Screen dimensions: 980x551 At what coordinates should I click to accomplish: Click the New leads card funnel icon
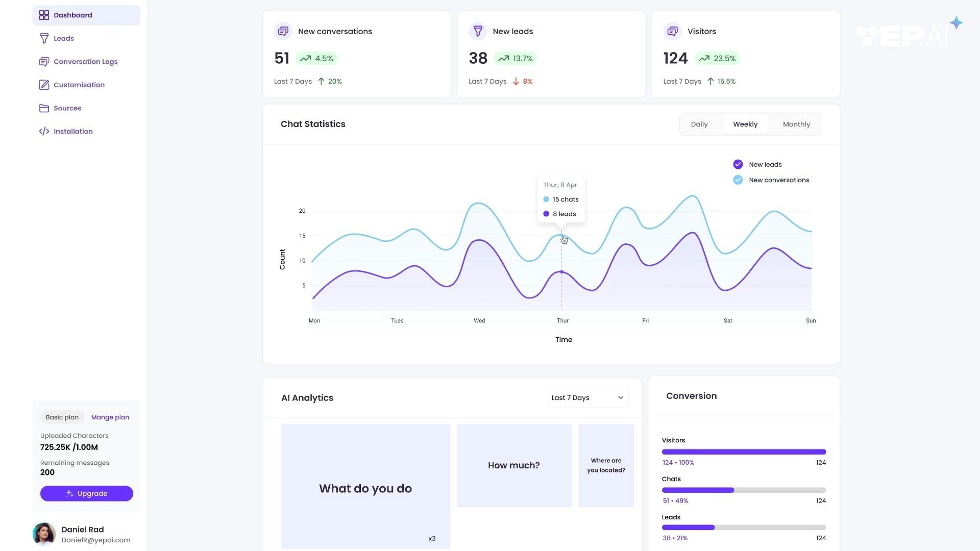pos(478,31)
